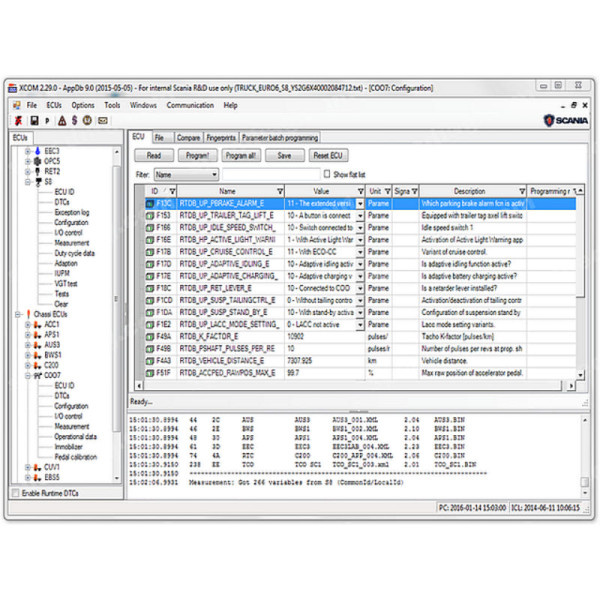
Task: Open value dropdown for F13C row
Action: tap(358, 203)
